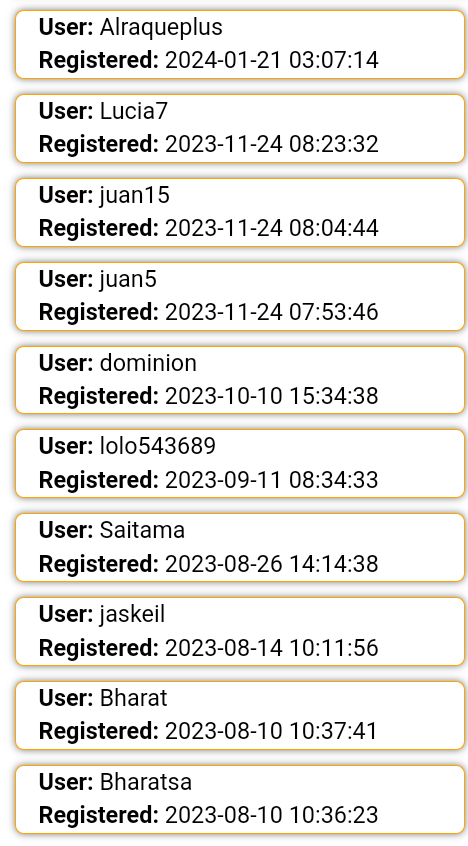
Task: Click registration date 2023-10-10 15:34:38
Action: coord(272,395)
